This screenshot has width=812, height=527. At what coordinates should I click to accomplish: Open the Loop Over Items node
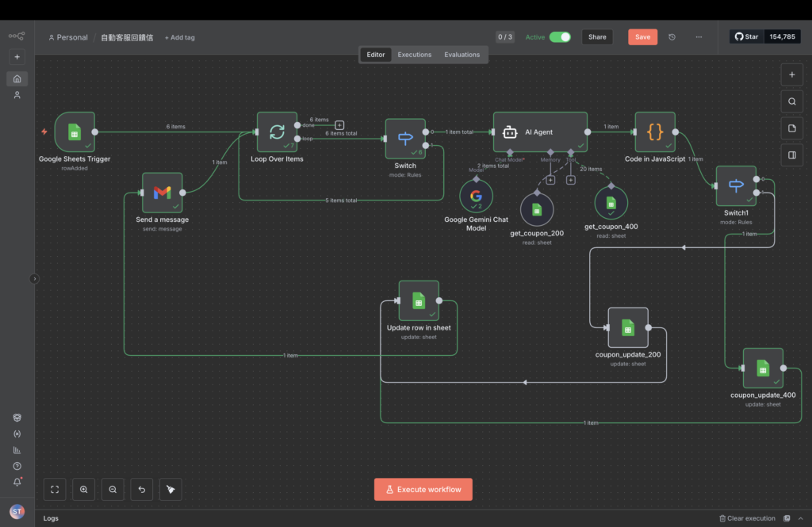277,132
